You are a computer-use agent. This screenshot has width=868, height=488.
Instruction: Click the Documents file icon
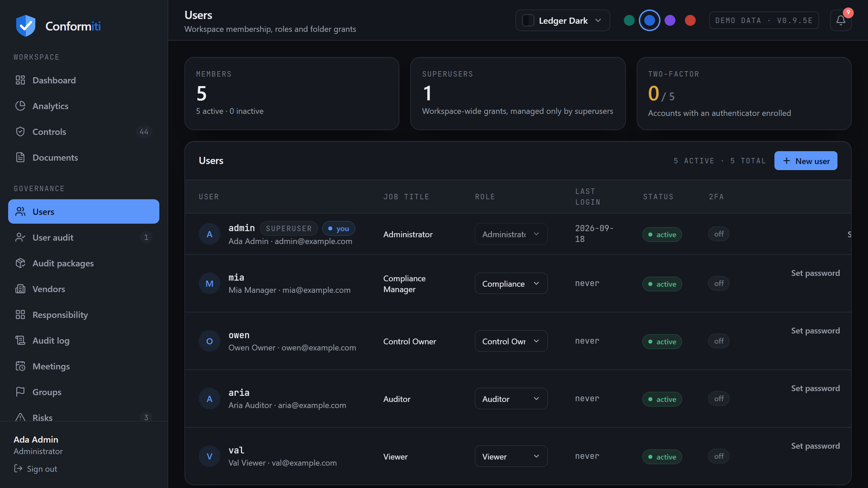coord(20,157)
